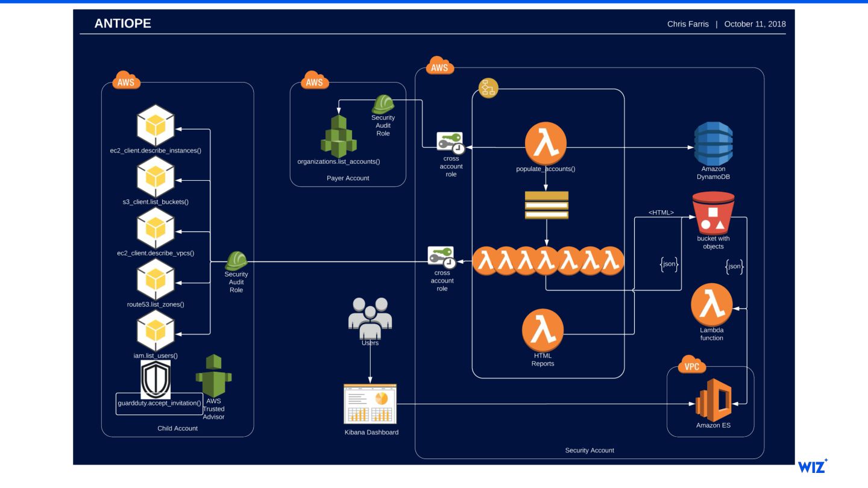This screenshot has height=488, width=868.
Task: Click the Child Account label
Action: point(177,428)
